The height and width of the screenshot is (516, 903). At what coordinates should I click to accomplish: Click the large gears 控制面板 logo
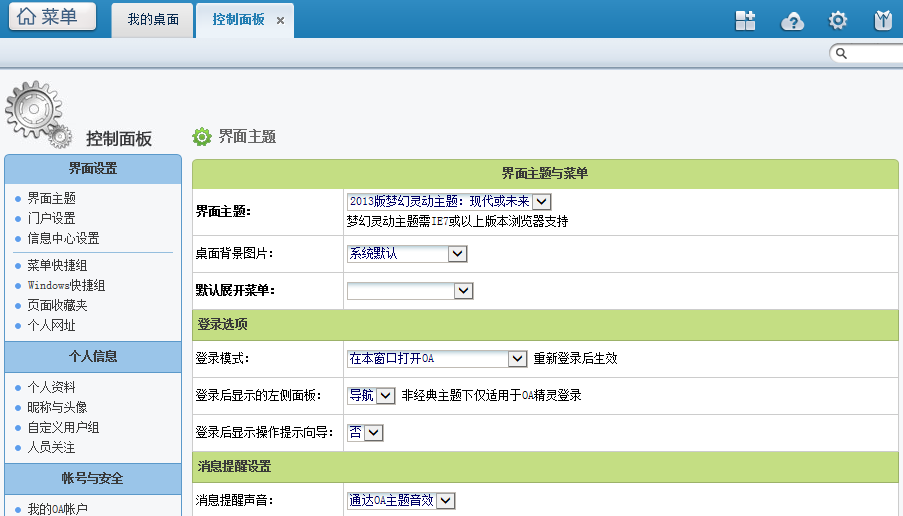(x=38, y=112)
